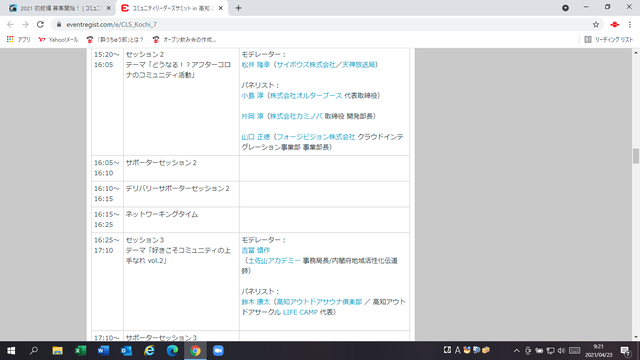Open サイボウズ株式会社／天神放送局 link
The width and height of the screenshot is (640, 360).
[325, 64]
